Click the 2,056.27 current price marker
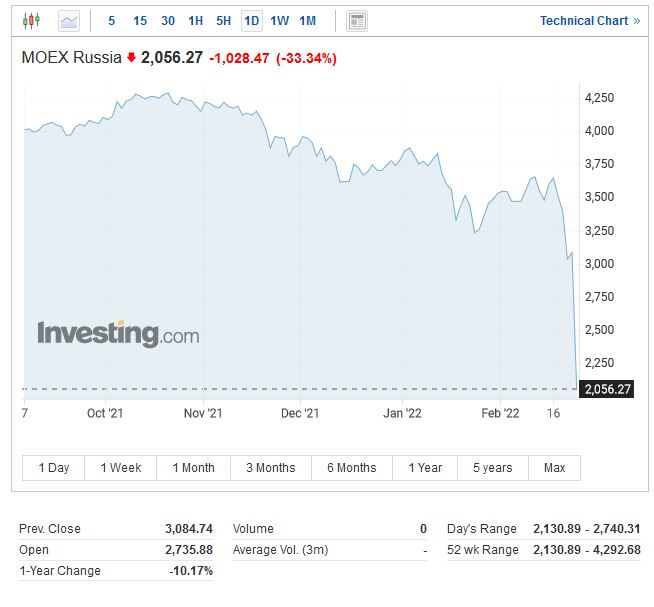Image resolution: width=654 pixels, height=607 pixels. coord(606,389)
